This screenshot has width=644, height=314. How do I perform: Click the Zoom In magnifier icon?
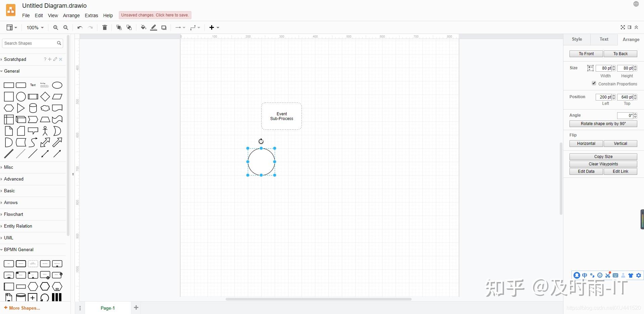[x=56, y=28]
